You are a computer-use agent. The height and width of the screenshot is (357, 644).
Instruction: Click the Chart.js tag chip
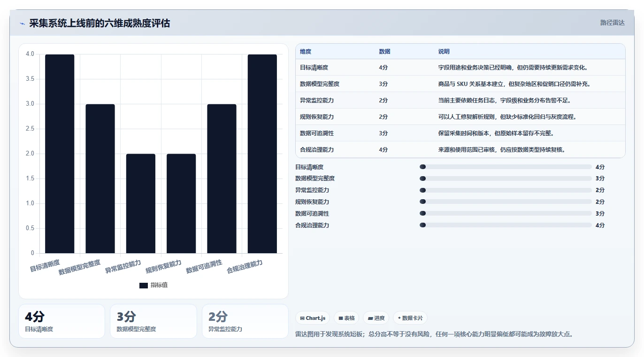pyautogui.click(x=313, y=318)
